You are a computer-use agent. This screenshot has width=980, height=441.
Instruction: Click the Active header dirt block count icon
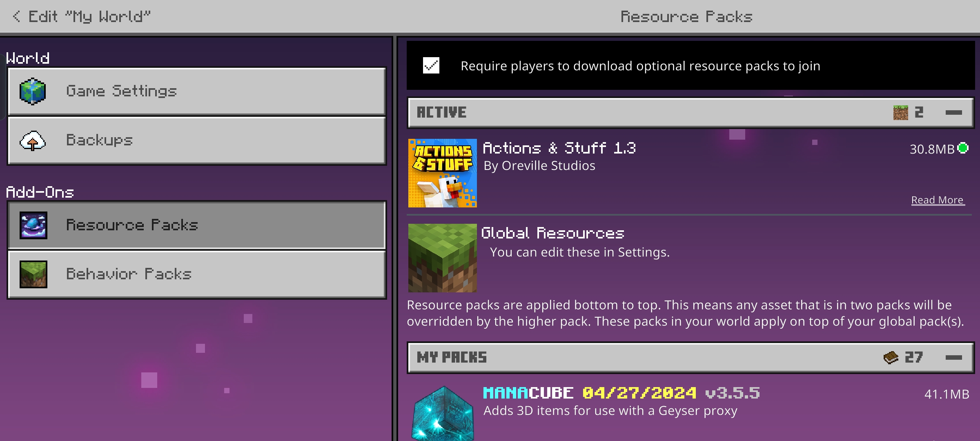(x=900, y=113)
